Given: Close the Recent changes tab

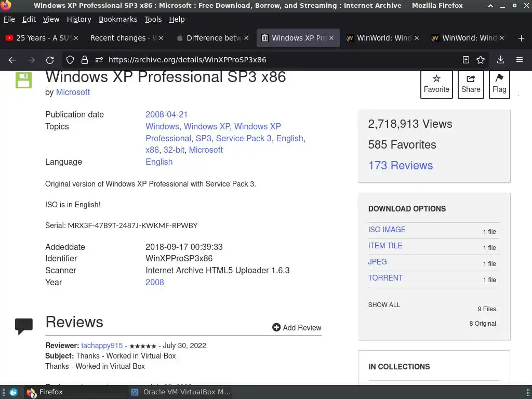Looking at the screenshot, I should click(161, 38).
